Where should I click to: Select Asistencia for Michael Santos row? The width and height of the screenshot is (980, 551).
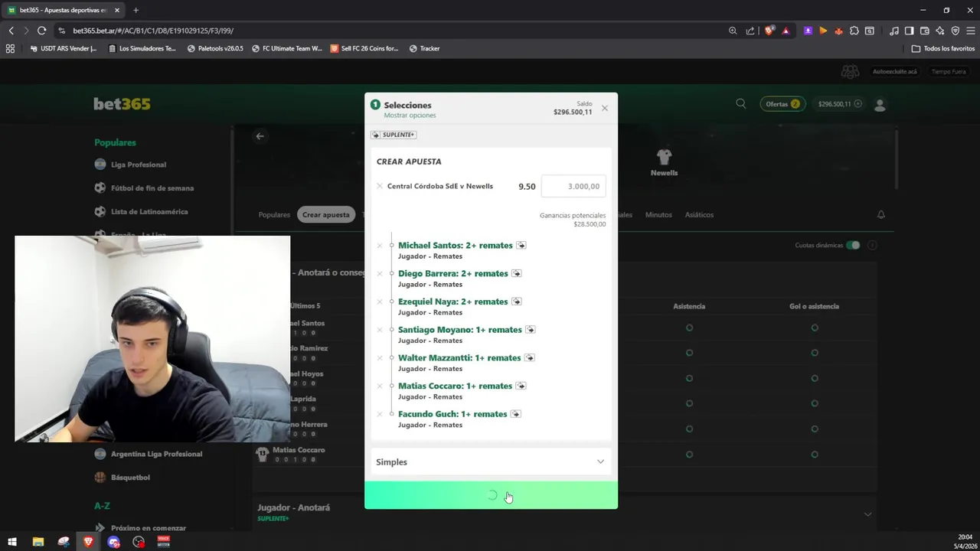[x=689, y=328]
